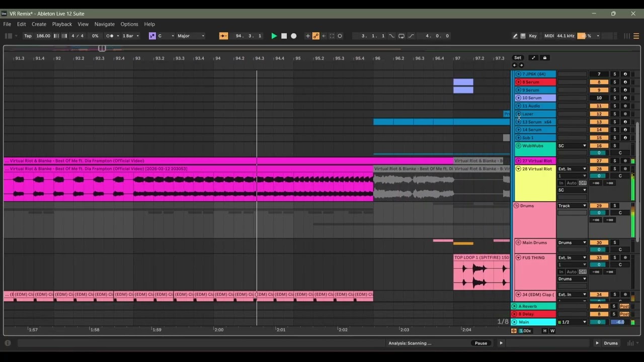Toggle the computer MIDI keyboard icon
644x362 pixels.
(x=523, y=36)
